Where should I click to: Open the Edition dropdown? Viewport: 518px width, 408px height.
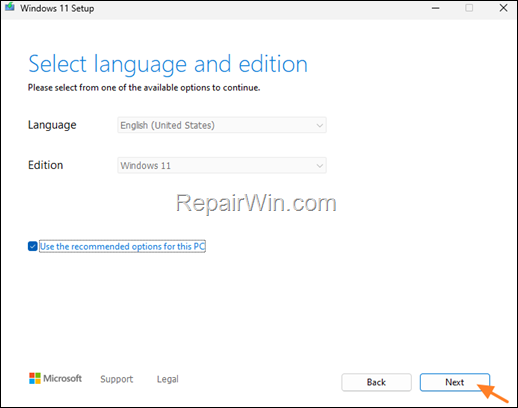coord(222,165)
